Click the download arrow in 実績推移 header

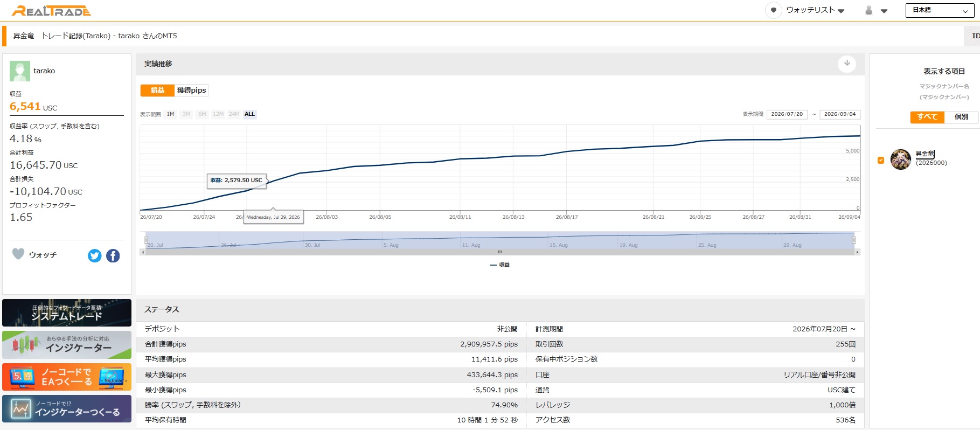[847, 64]
